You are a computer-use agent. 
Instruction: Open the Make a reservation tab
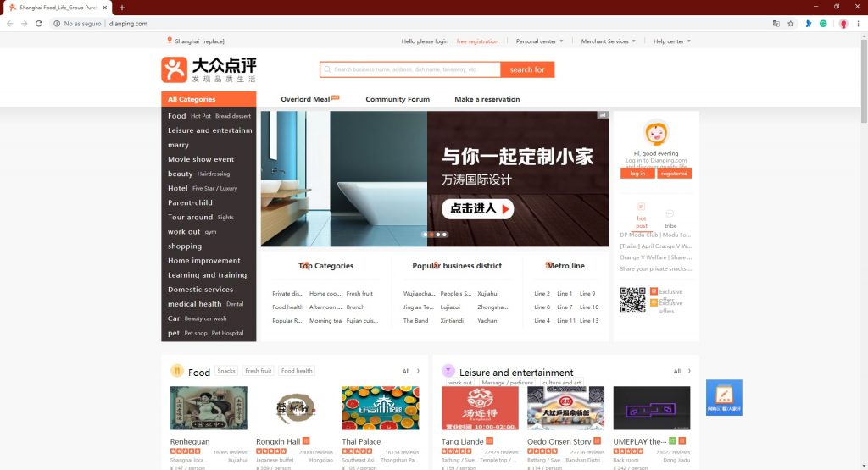point(487,99)
